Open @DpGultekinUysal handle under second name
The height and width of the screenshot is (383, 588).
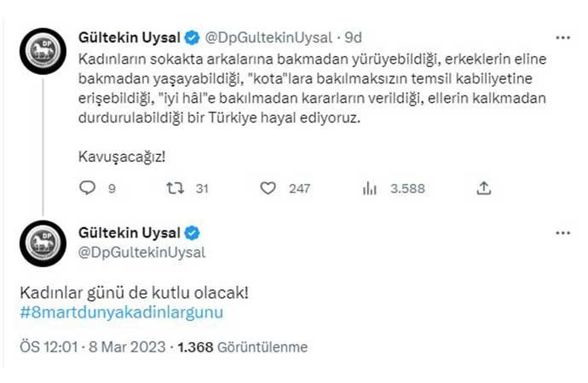[143, 252]
